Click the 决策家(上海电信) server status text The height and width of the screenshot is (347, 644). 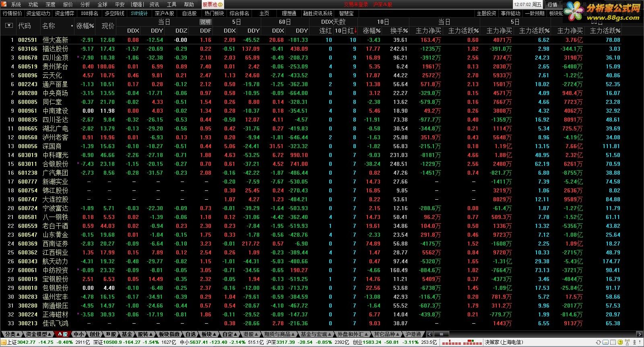pos(504,342)
